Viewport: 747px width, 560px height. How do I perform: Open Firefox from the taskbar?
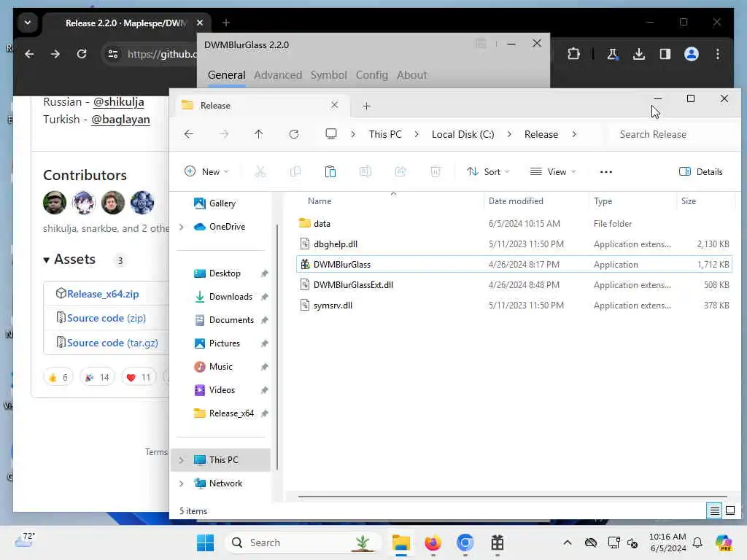433,542
